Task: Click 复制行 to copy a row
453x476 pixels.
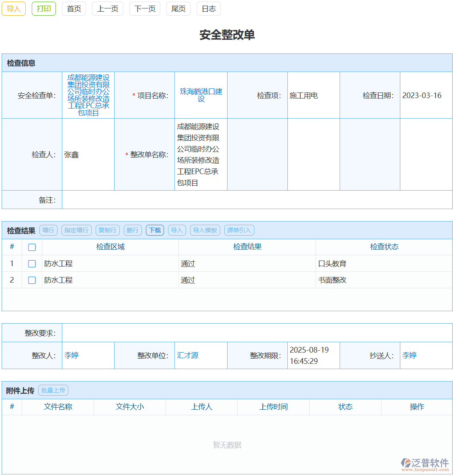Action: pyautogui.click(x=107, y=230)
